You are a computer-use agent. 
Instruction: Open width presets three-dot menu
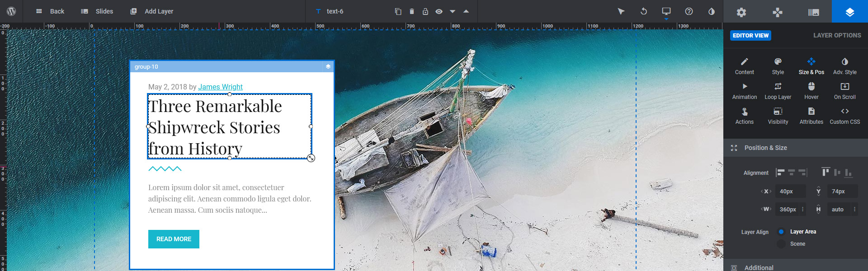[x=803, y=209]
